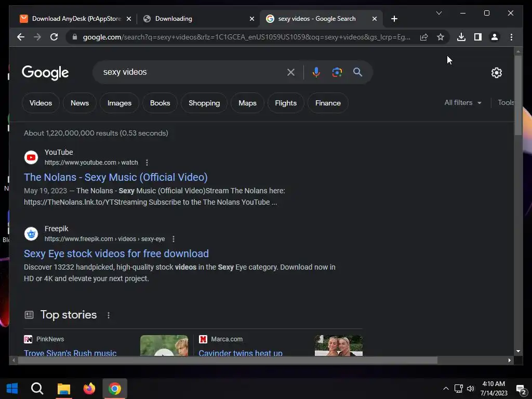Click the browser address bar URL
Viewport: 532px width, 399px height.
point(247,37)
